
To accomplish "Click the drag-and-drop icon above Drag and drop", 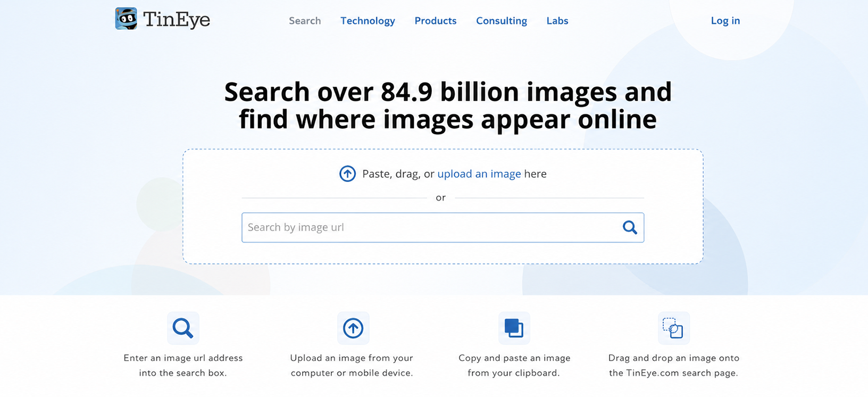I will click(x=673, y=328).
